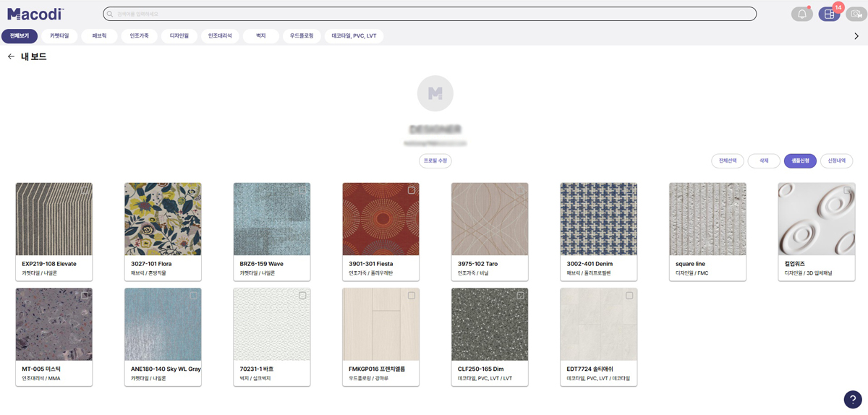Image resolution: width=868 pixels, height=415 pixels.
Task: Click the magnifier icon in search bar
Action: (x=110, y=14)
